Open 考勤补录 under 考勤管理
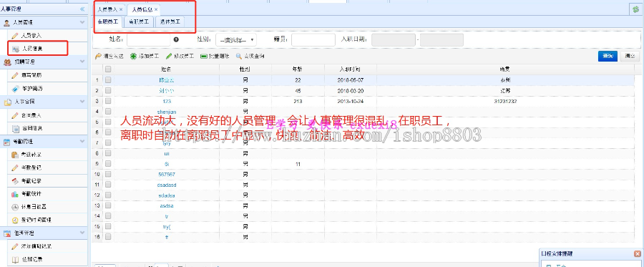 click(31, 155)
